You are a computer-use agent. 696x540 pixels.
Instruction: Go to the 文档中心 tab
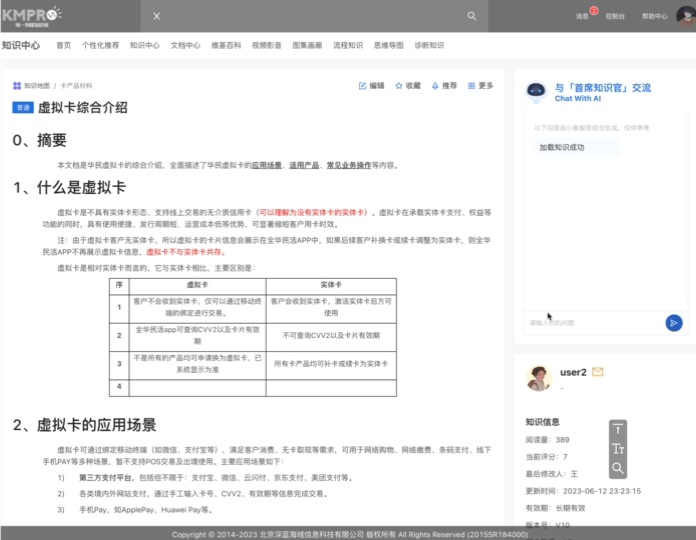pyautogui.click(x=185, y=45)
